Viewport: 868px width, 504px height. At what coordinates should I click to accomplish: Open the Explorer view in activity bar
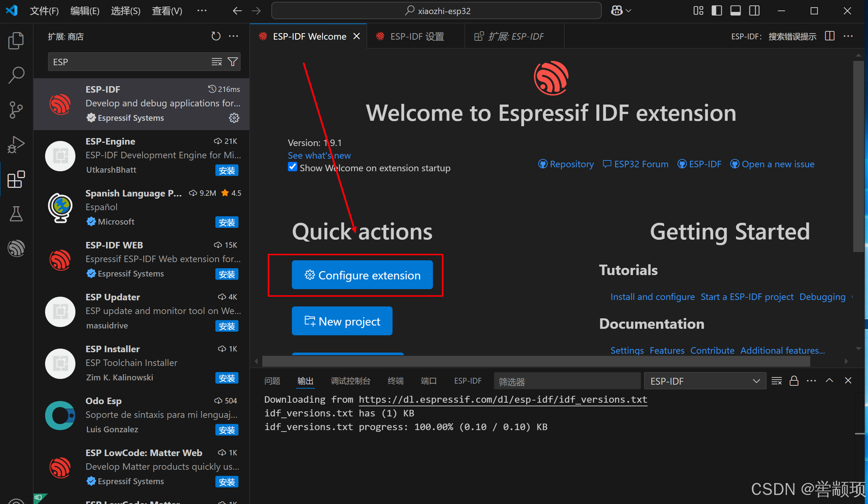coord(16,41)
